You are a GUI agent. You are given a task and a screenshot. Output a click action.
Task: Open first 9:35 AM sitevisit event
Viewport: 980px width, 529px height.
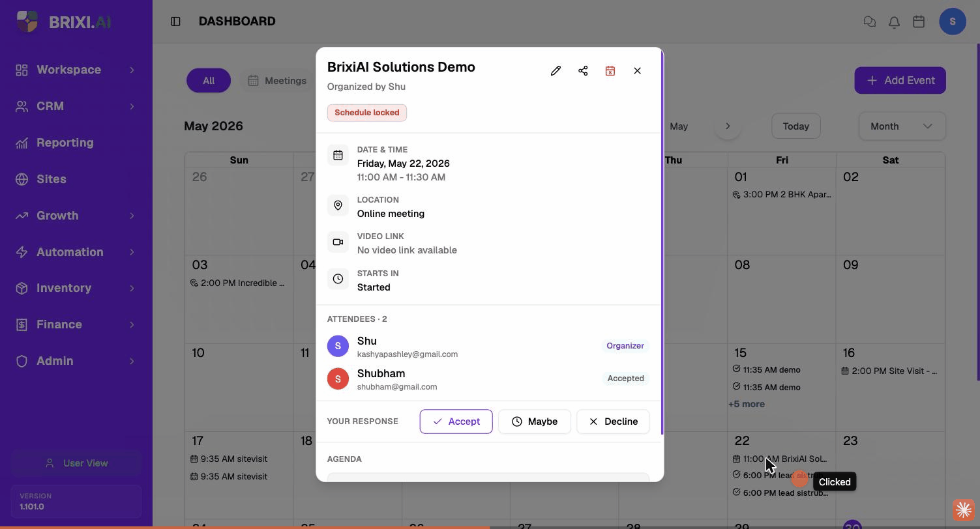click(230, 459)
